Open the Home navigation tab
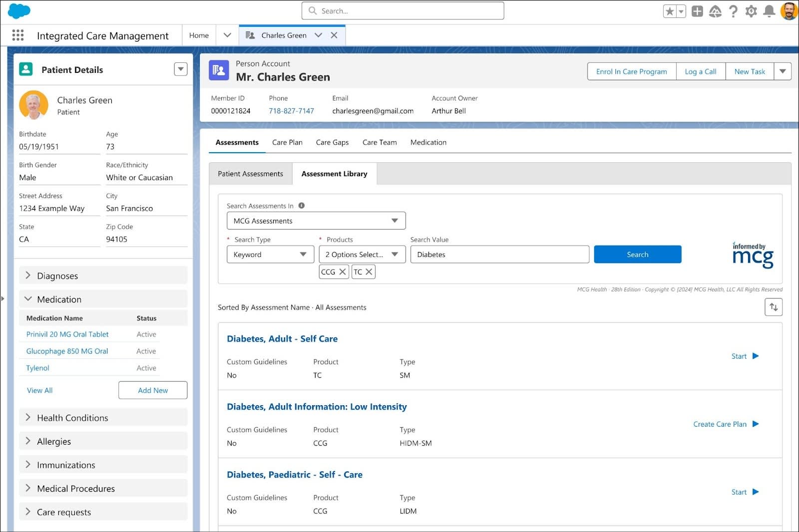This screenshot has height=532, width=799. [x=199, y=35]
